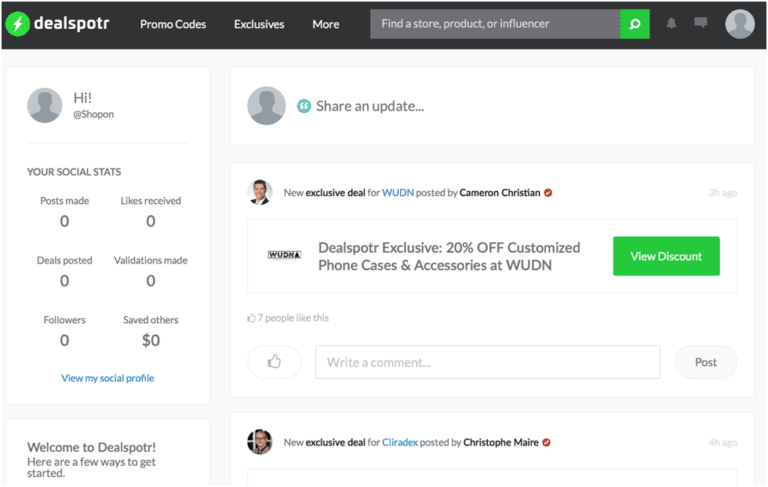Expand the More menu
The width and height of the screenshot is (768, 487).
point(326,24)
